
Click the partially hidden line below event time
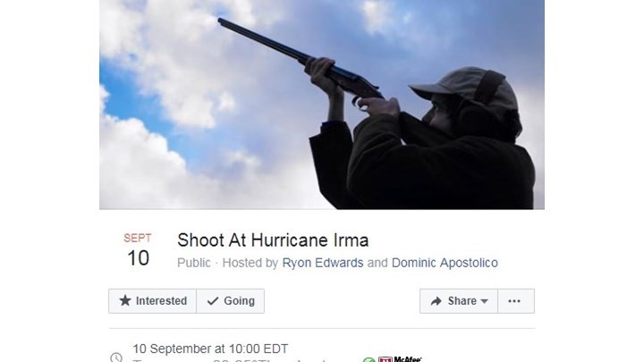click(x=229, y=360)
